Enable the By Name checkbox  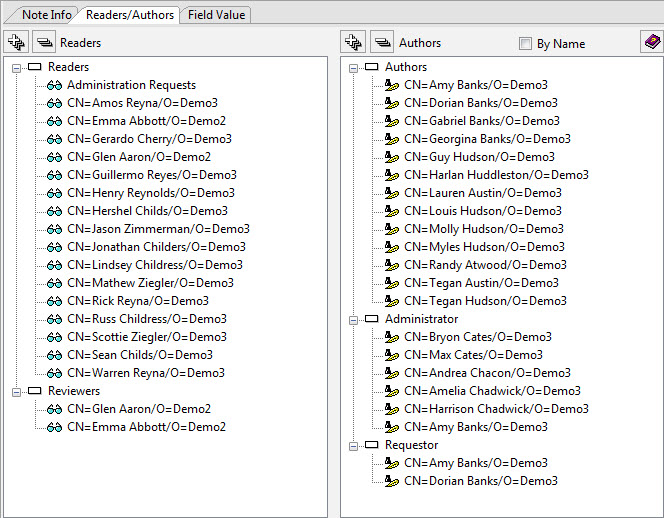(525, 44)
